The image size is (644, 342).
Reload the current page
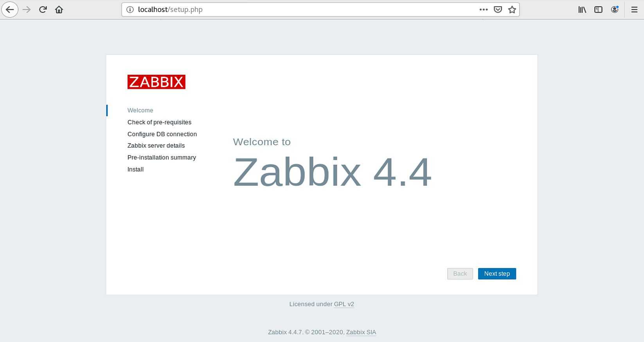(x=43, y=10)
